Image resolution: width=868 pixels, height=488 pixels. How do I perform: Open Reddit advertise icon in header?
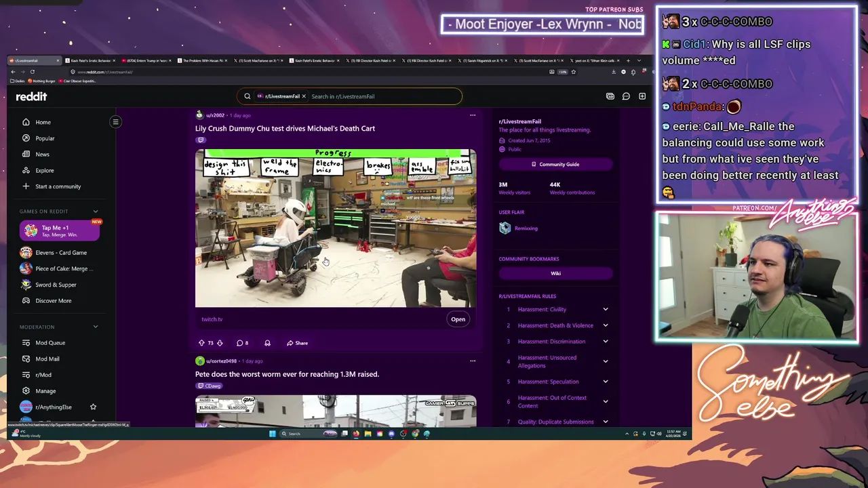(x=610, y=96)
